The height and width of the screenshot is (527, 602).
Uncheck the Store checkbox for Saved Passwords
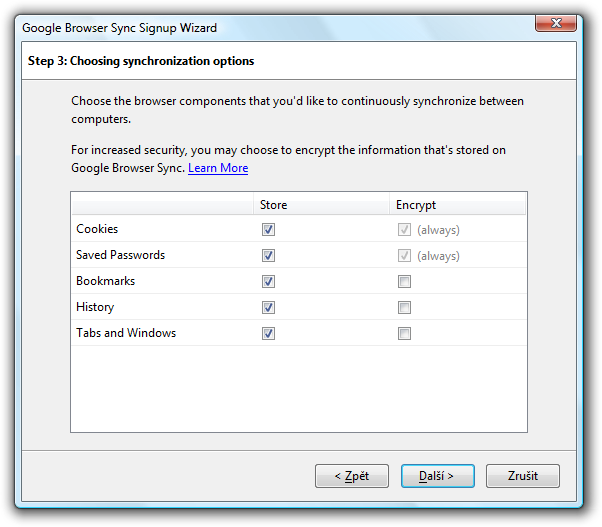click(268, 256)
